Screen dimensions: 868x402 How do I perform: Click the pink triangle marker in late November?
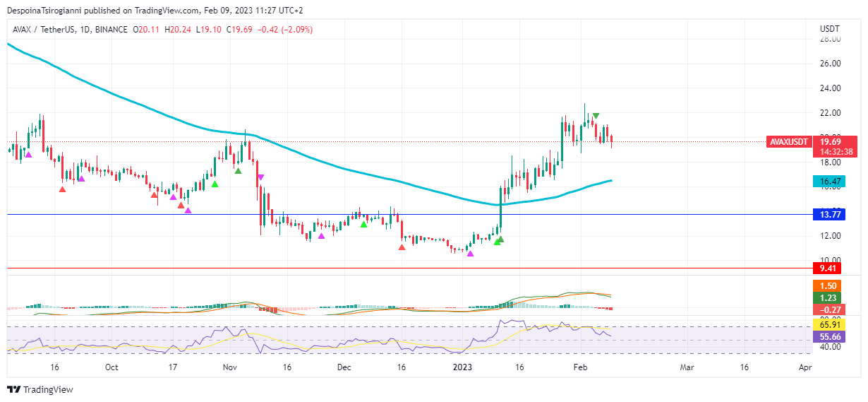click(x=322, y=236)
